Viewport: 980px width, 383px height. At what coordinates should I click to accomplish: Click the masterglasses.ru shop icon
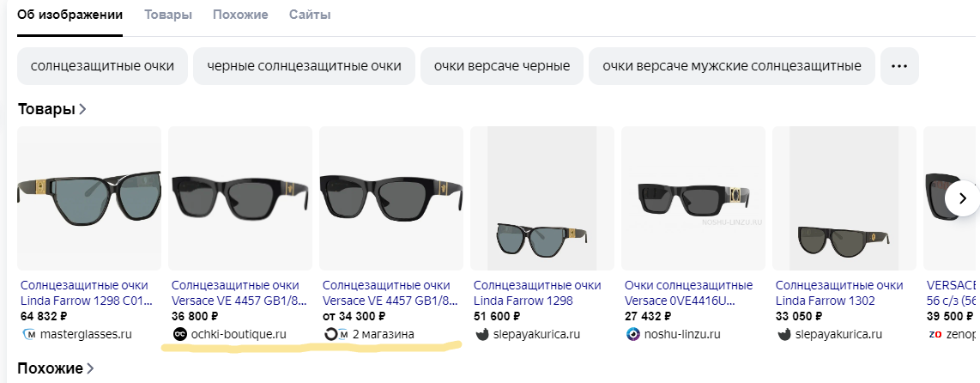coord(28,334)
